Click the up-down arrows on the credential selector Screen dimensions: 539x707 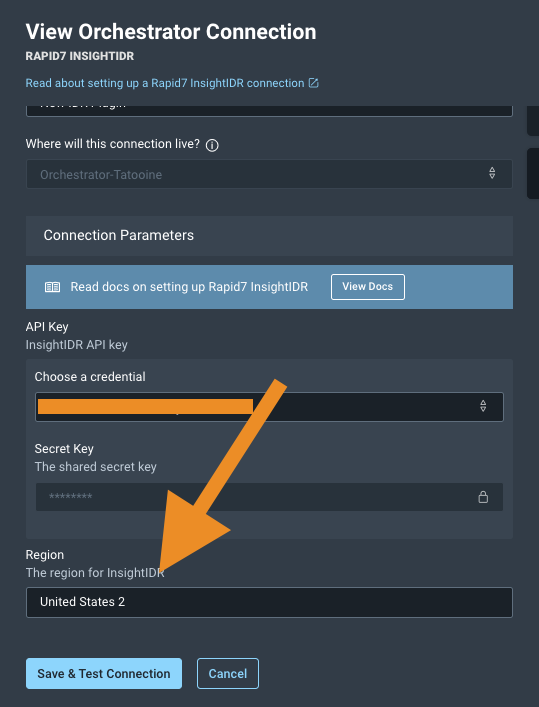(483, 406)
